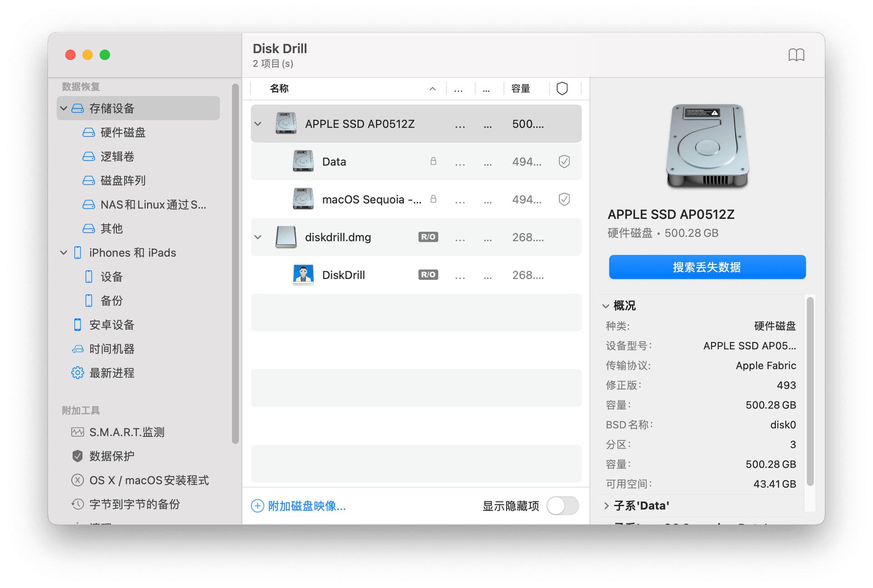Click the 磁盘阵列 drive icon
873x588 pixels.
click(89, 181)
